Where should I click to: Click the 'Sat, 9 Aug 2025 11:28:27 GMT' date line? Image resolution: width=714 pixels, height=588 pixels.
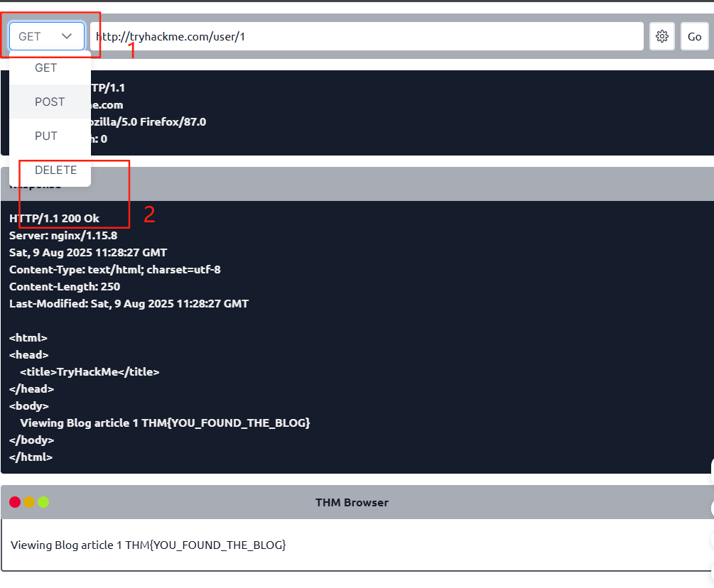[x=88, y=253]
